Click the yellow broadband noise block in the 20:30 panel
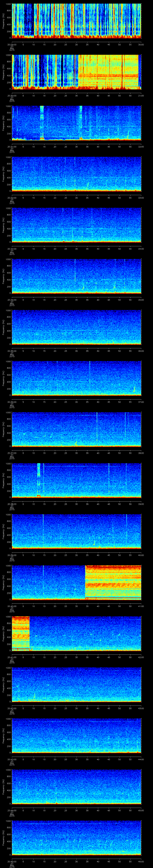The width and height of the screenshot is (153, 868). click(x=108, y=71)
